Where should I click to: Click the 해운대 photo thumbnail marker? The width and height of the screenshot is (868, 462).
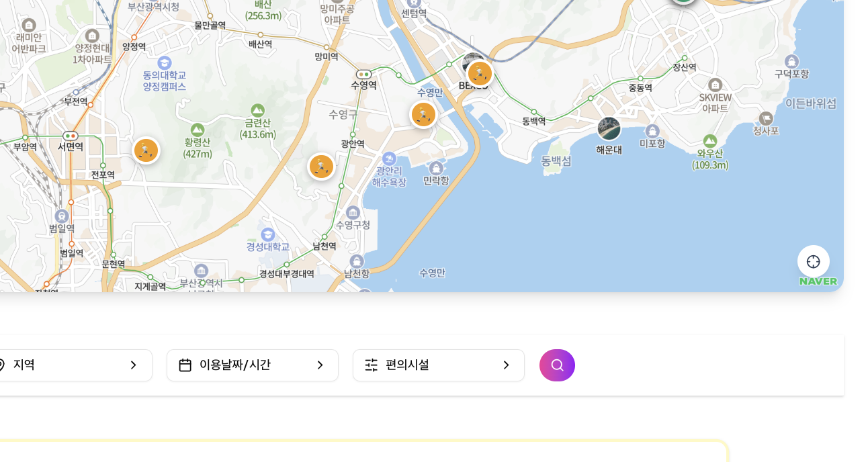[609, 128]
